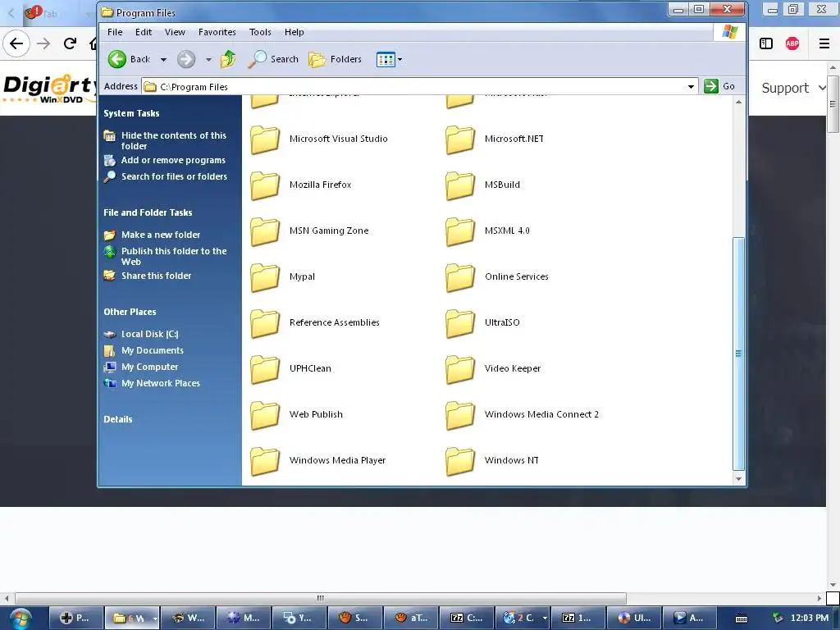Click the Go button

click(x=719, y=86)
